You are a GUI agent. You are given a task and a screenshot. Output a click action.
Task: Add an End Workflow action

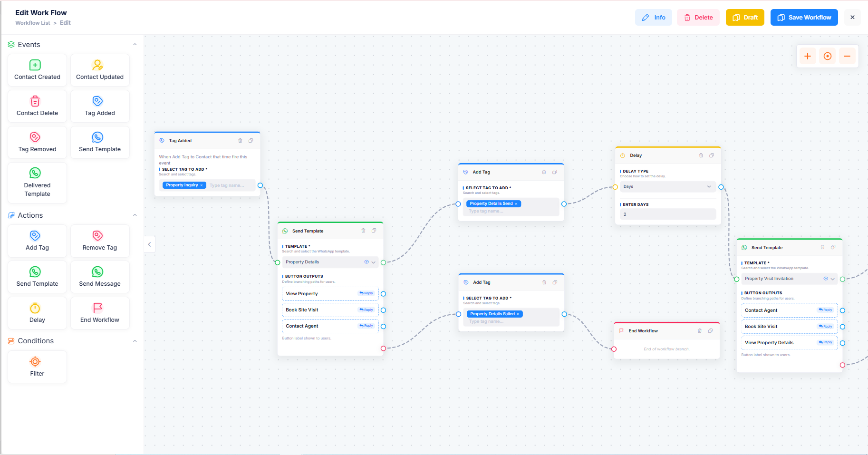(100, 313)
